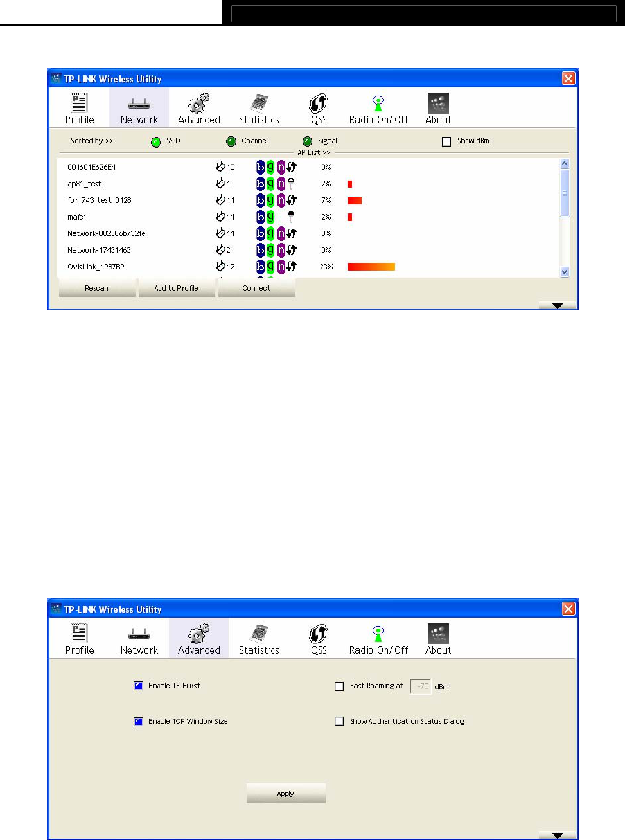Expand lower window with bottom arrow

tap(558, 835)
